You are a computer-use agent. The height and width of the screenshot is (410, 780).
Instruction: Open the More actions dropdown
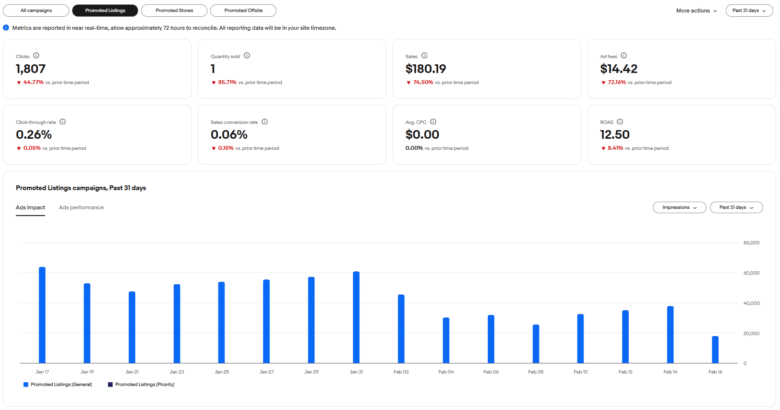coord(696,10)
